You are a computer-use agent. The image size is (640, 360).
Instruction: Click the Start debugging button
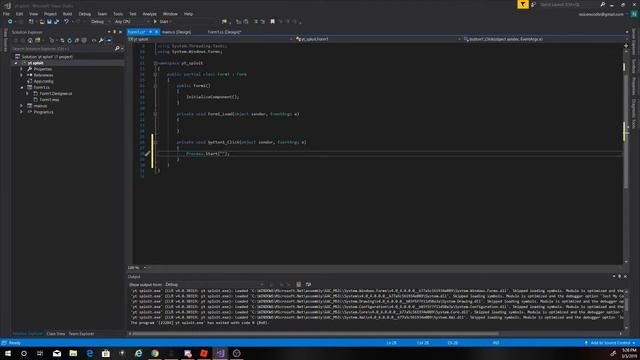(162, 22)
